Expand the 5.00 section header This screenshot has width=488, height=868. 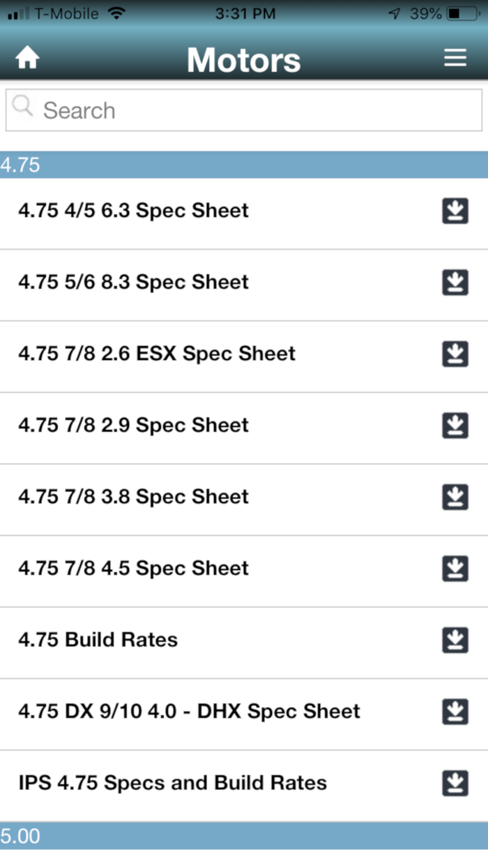[244, 836]
